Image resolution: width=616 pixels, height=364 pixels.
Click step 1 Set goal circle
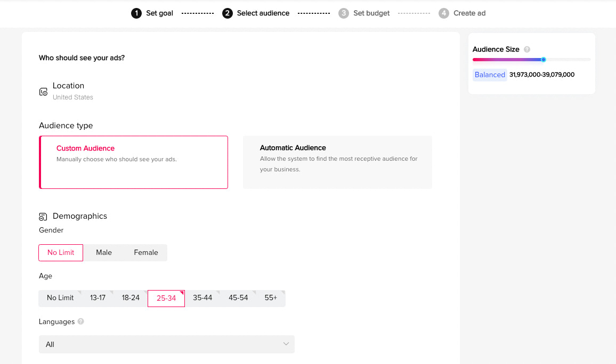click(x=136, y=13)
